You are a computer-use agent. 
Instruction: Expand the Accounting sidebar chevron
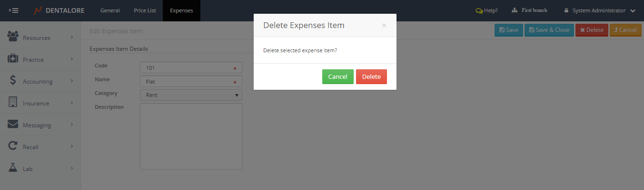[x=71, y=81]
